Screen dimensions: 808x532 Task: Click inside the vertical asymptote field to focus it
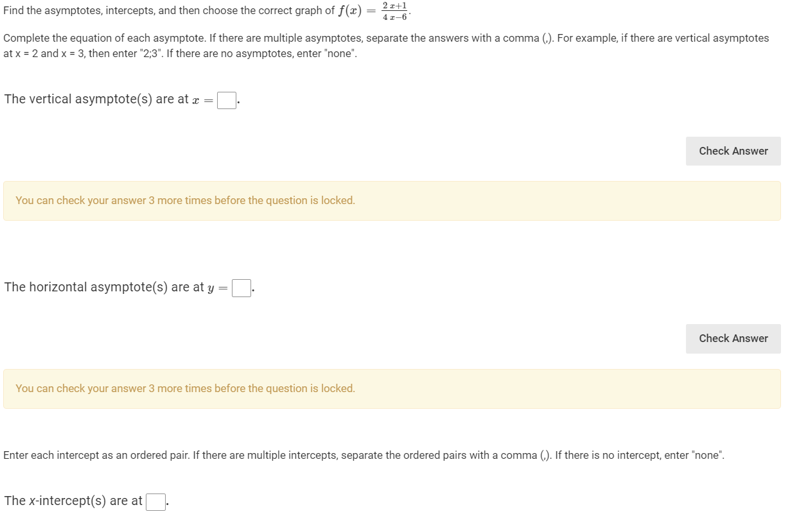click(225, 100)
